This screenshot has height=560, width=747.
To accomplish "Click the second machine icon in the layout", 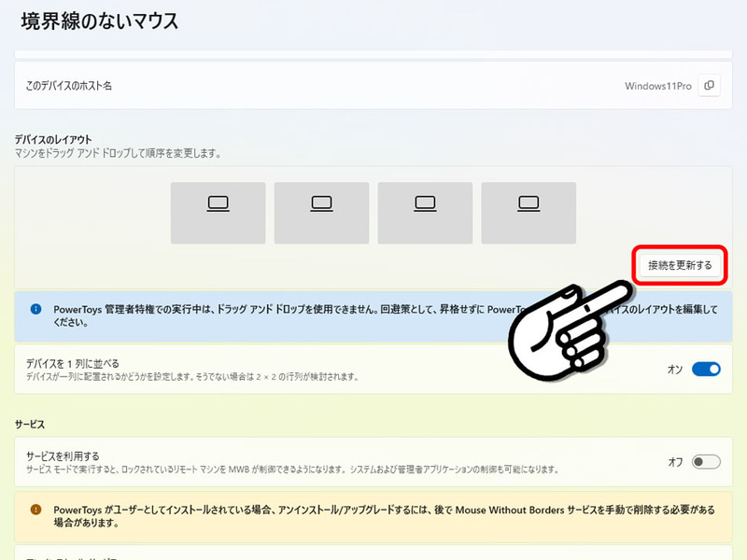I will (x=321, y=212).
